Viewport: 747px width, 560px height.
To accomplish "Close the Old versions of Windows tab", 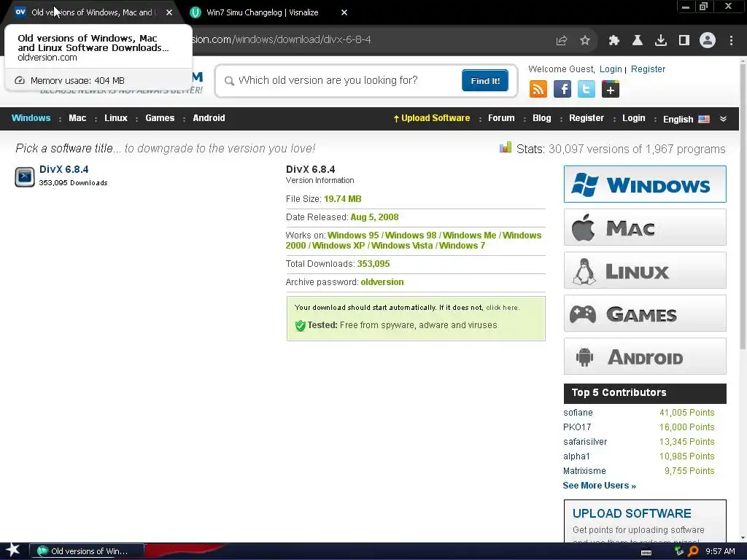I will [169, 13].
